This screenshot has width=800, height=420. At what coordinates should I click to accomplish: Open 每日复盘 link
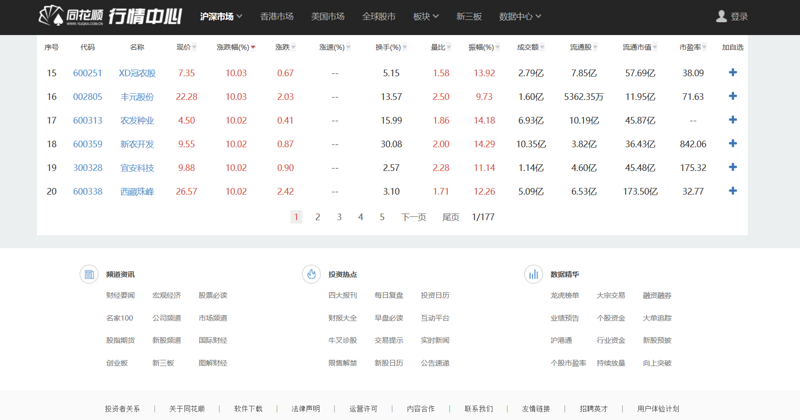tap(389, 295)
